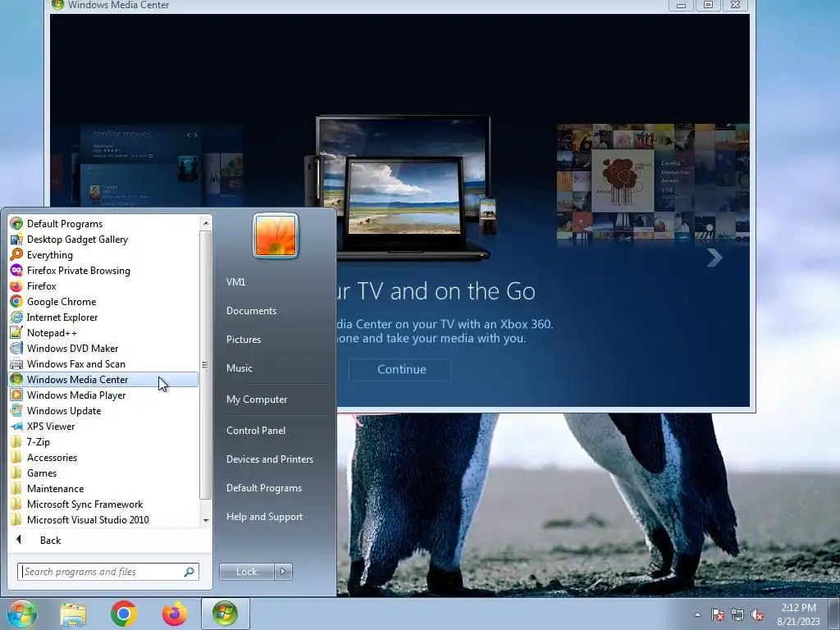Launch Chrome from the taskbar
840x630 pixels.
point(124,614)
